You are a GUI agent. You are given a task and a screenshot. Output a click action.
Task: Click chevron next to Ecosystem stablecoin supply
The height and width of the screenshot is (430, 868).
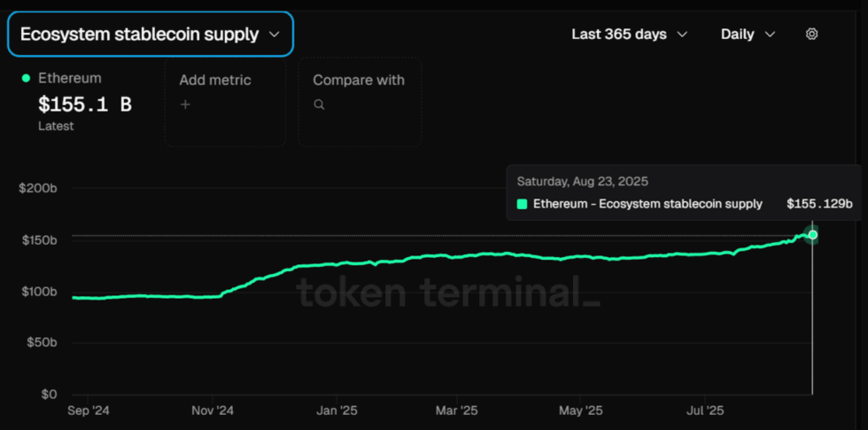pyautogui.click(x=274, y=35)
